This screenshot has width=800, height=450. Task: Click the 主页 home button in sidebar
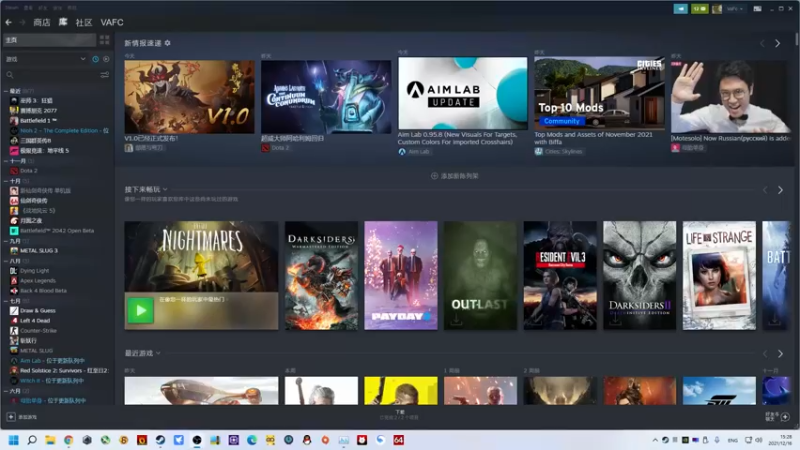coord(49,40)
